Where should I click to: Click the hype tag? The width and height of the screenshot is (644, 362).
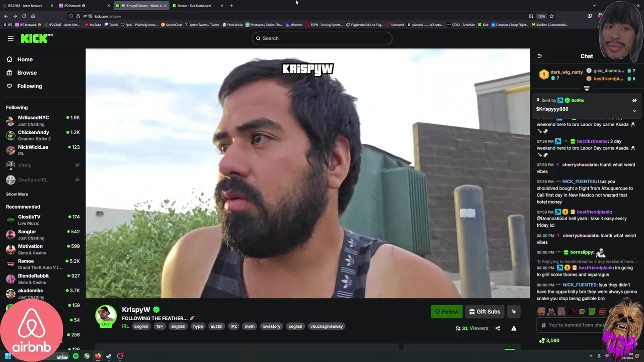click(198, 326)
